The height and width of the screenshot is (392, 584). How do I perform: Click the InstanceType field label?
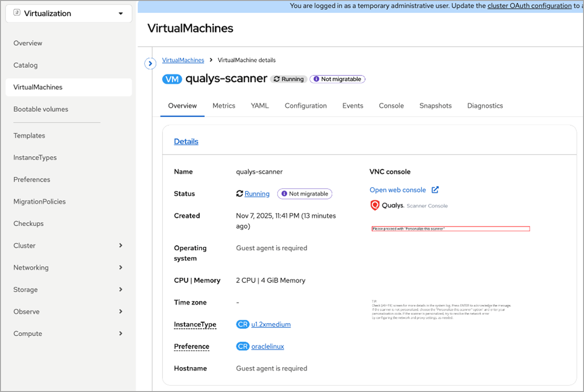[195, 325]
